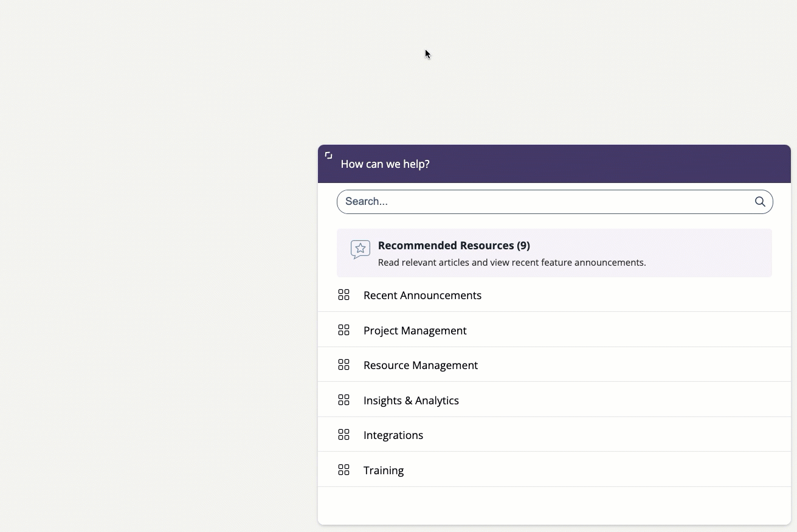This screenshot has height=532, width=797.
Task: Focus the Search input field
Action: 554,202
